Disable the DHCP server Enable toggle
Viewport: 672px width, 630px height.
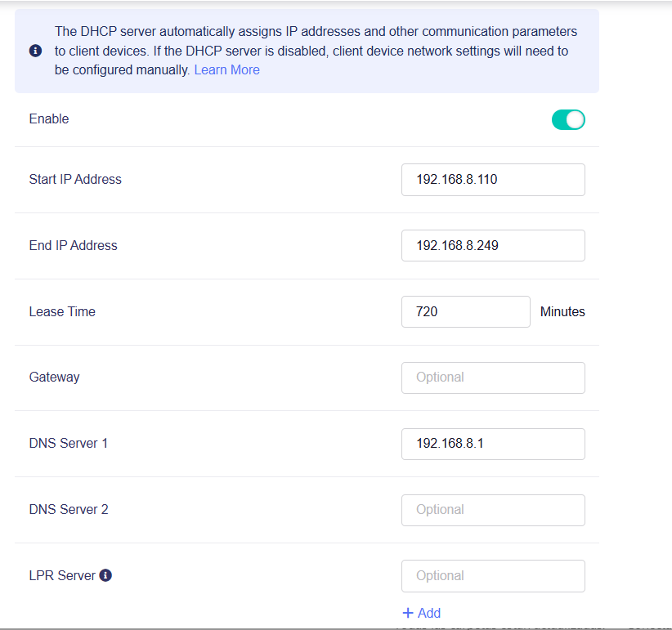(x=568, y=120)
